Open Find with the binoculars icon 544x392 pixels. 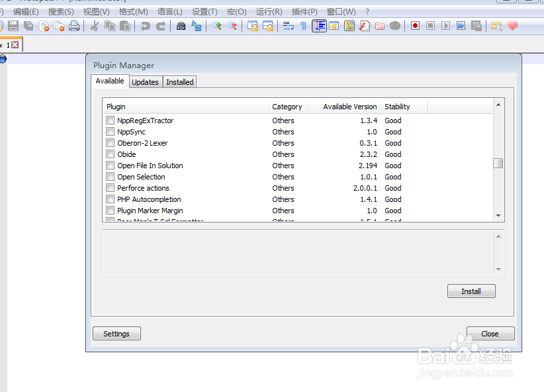pyautogui.click(x=181, y=26)
